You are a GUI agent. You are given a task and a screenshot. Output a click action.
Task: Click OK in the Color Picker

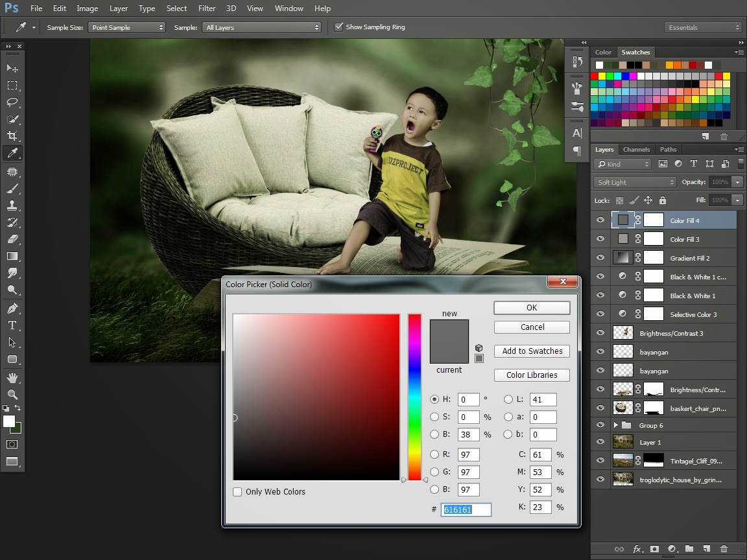pos(532,308)
